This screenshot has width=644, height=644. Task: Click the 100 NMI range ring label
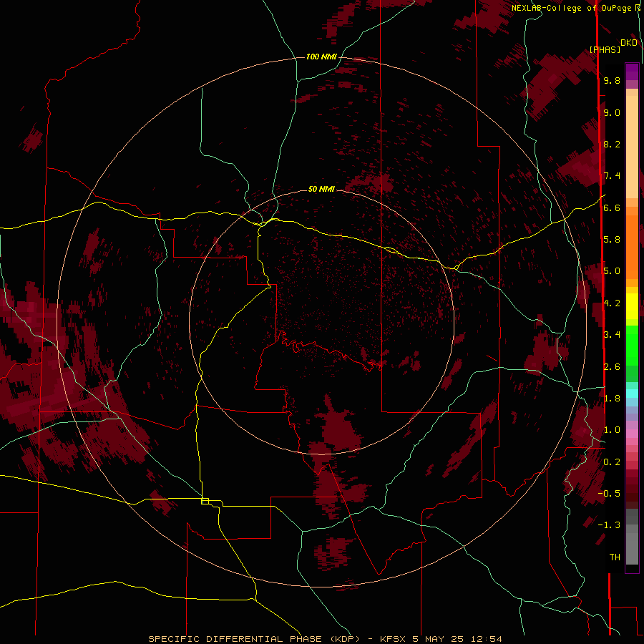[x=321, y=57]
